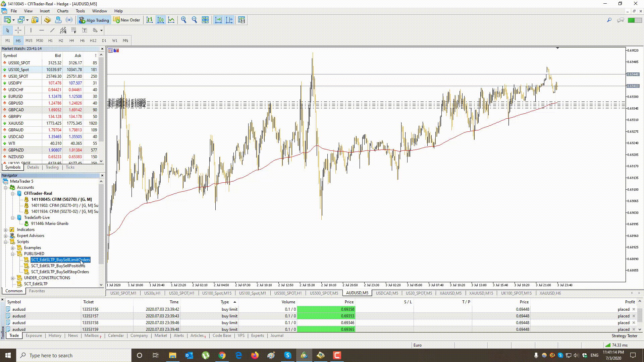This screenshot has height=362, width=644.
Task: Click the Trade tab in the Toolbox
Action: 14,336
